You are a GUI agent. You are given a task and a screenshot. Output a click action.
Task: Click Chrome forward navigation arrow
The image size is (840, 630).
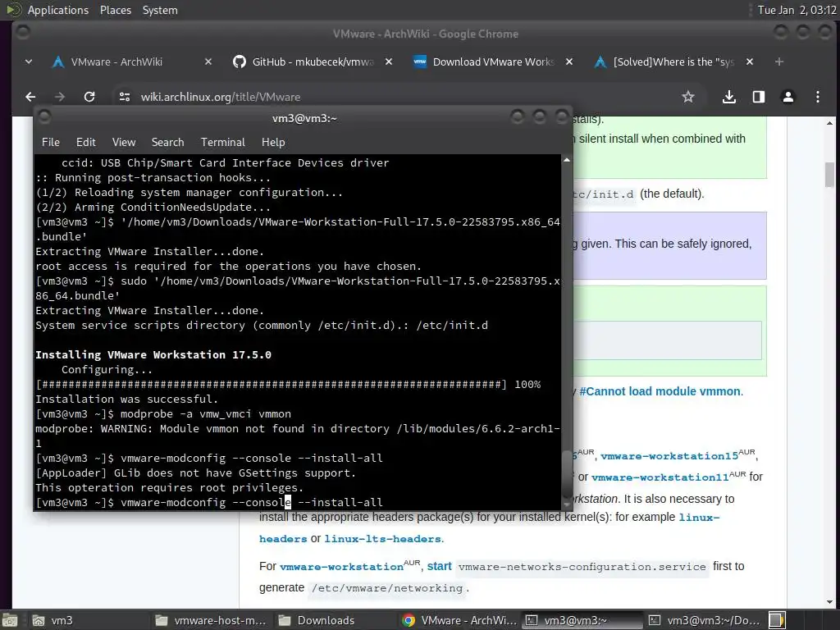pyautogui.click(x=59, y=97)
